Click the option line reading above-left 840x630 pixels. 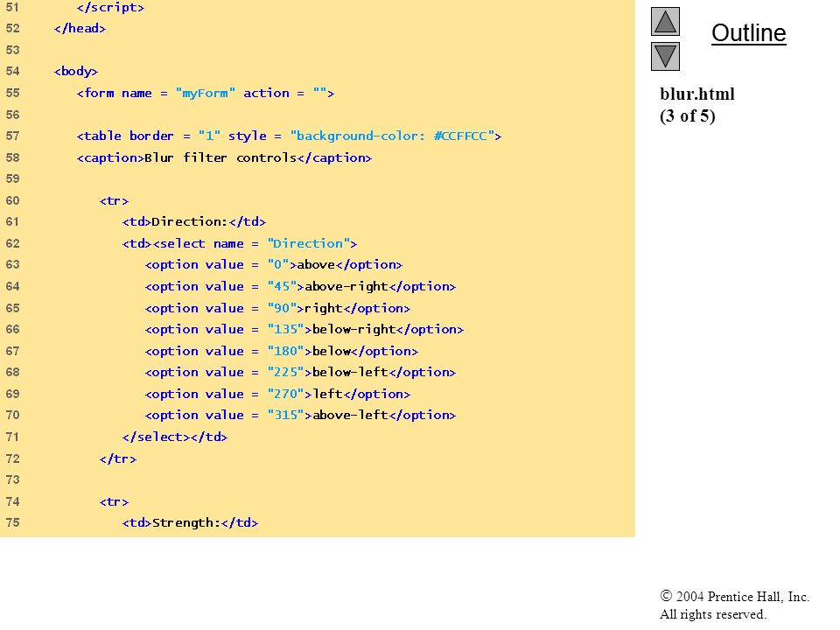300,415
